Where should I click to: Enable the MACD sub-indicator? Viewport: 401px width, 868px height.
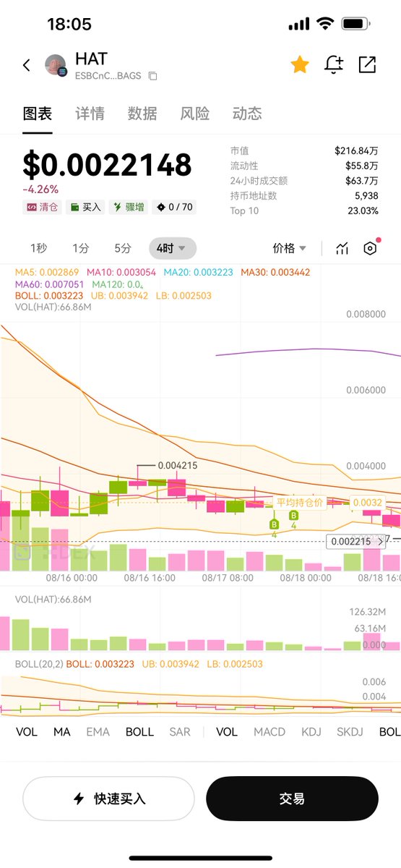[269, 732]
